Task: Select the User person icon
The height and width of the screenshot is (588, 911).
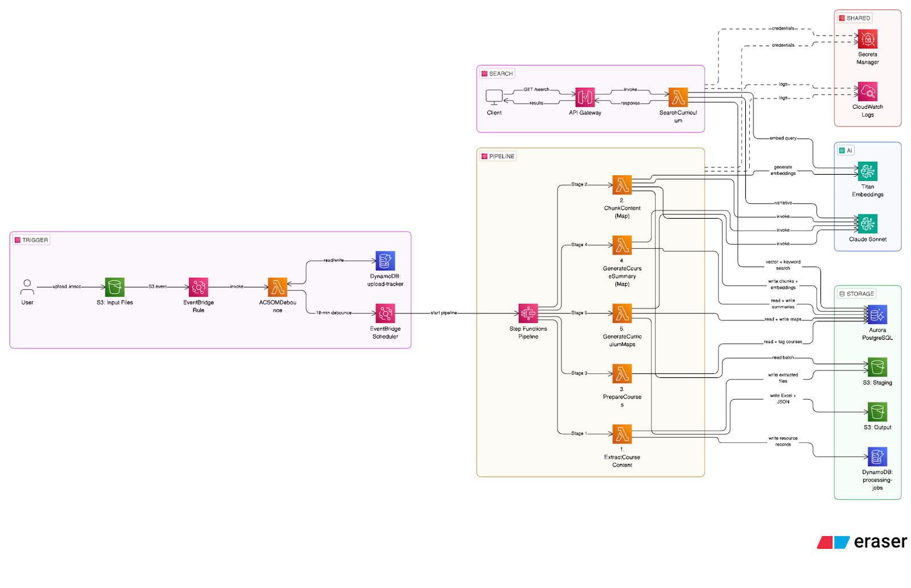Action: tap(27, 287)
